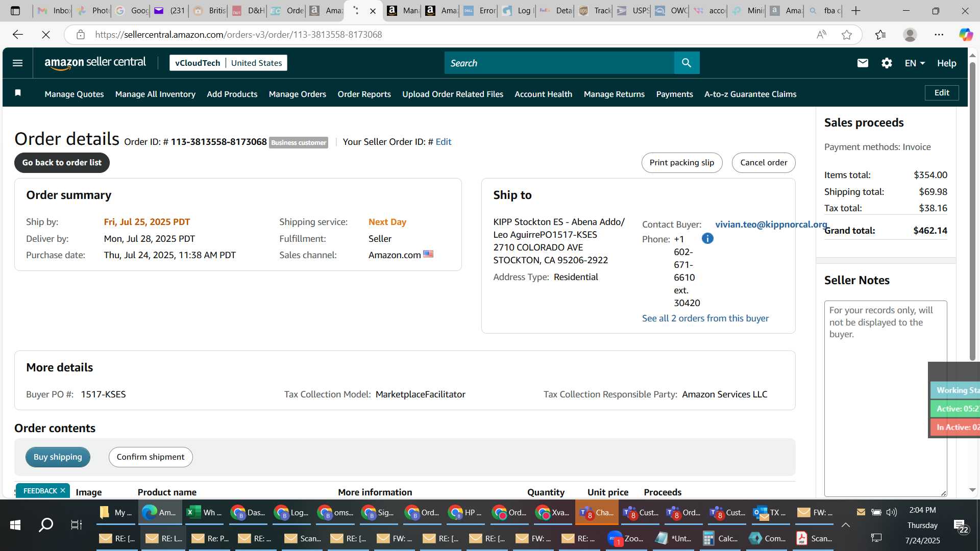This screenshot has height=551, width=980.
Task: Click the address bar URL
Action: 238,35
